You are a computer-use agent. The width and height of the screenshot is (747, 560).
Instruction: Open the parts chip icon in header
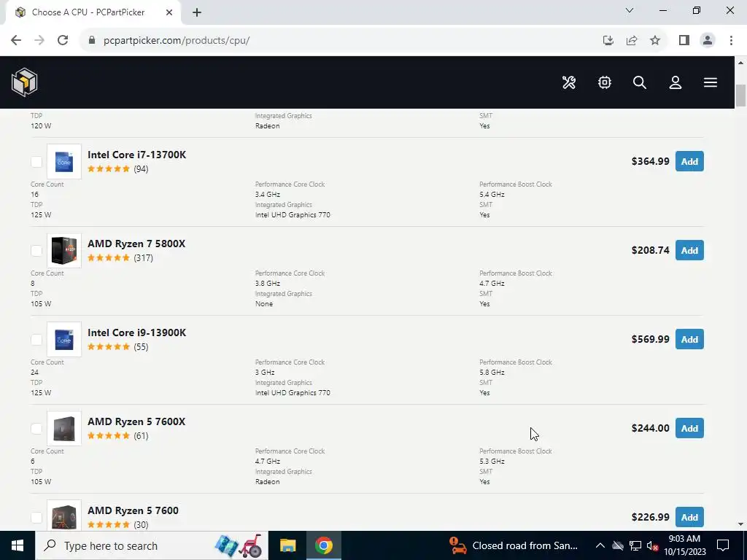point(605,82)
